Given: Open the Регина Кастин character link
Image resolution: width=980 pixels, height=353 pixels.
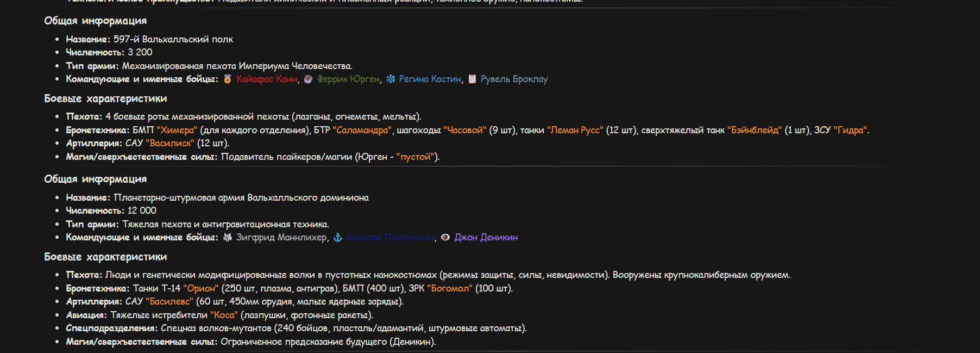Looking at the screenshot, I should (x=430, y=79).
